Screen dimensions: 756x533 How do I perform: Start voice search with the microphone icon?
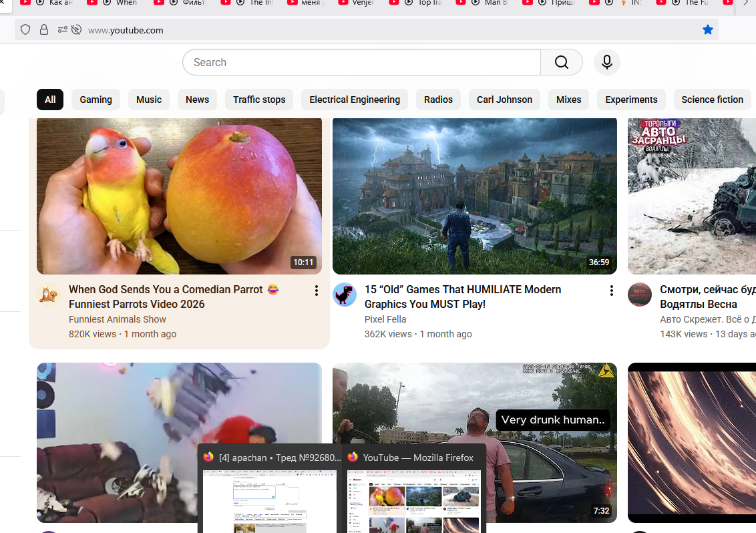(606, 62)
